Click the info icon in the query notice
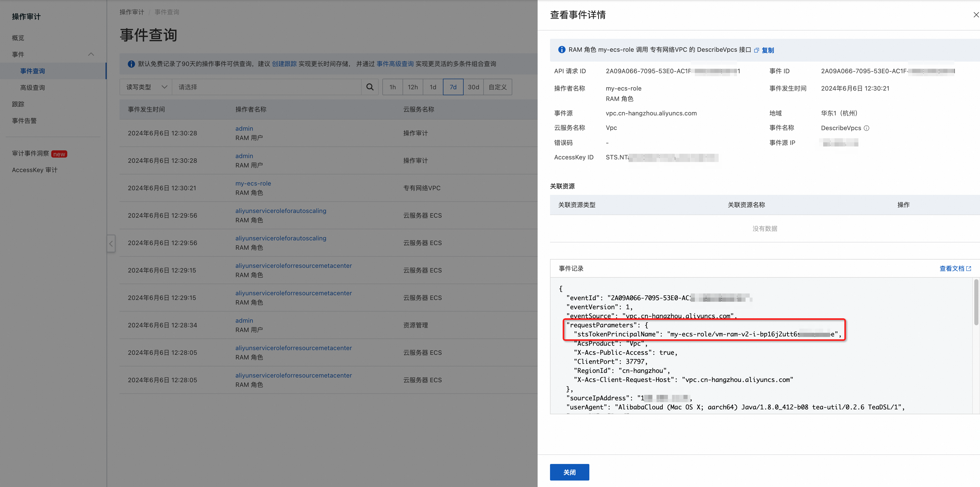This screenshot has width=980, height=487. point(131,64)
